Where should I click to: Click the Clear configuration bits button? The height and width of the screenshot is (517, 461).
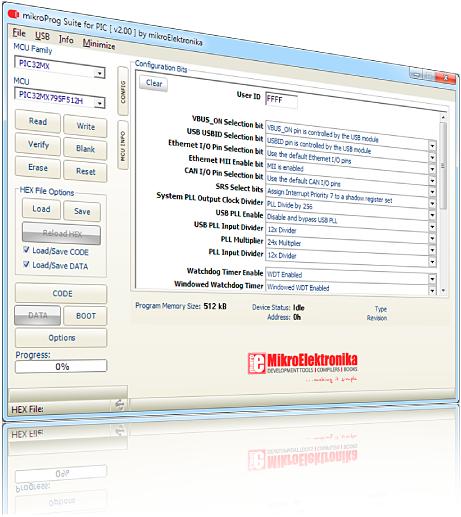click(x=154, y=83)
